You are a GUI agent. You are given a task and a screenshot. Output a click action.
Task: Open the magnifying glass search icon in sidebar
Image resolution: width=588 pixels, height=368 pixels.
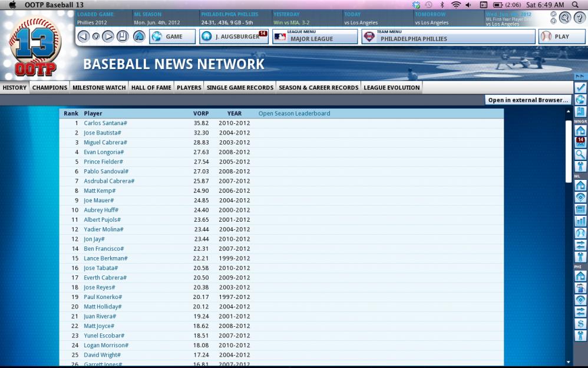click(580, 155)
